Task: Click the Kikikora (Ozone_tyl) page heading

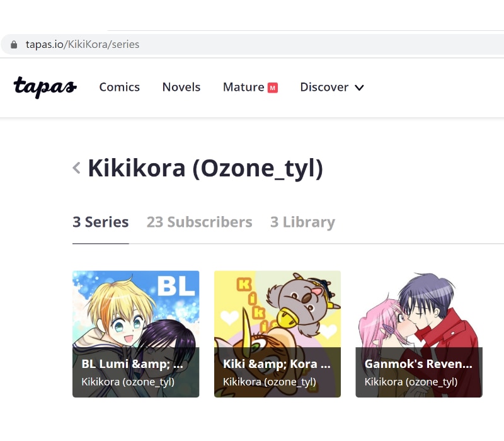Action: [205, 168]
